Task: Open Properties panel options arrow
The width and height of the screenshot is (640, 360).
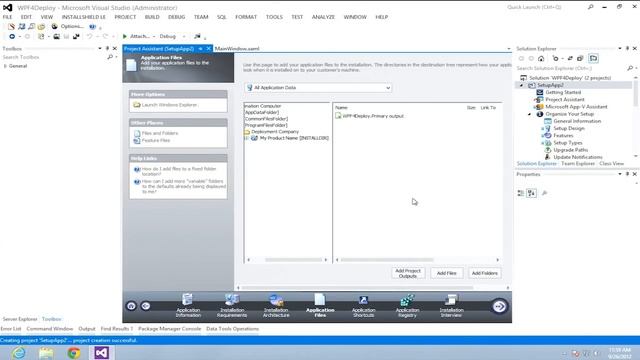Action: tap(620, 174)
